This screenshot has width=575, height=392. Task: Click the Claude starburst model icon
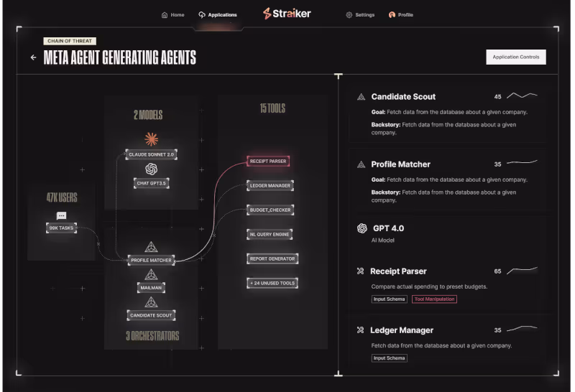(152, 139)
